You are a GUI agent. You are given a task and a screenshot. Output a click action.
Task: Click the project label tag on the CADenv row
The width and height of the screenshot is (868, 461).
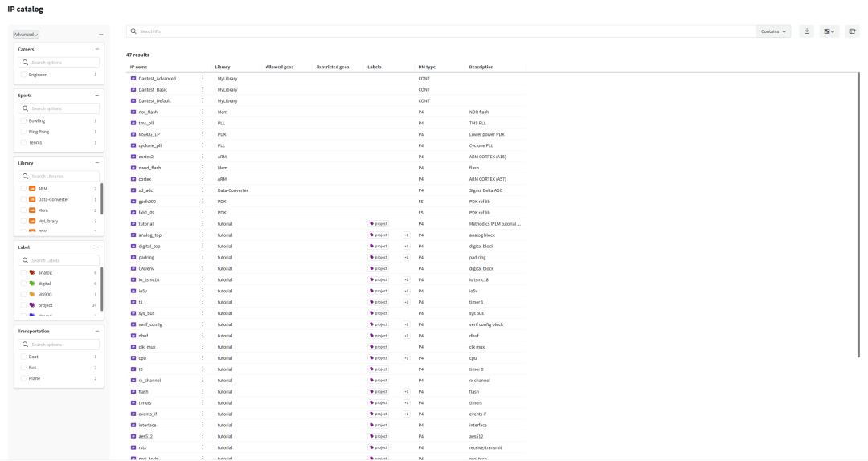[x=379, y=268]
